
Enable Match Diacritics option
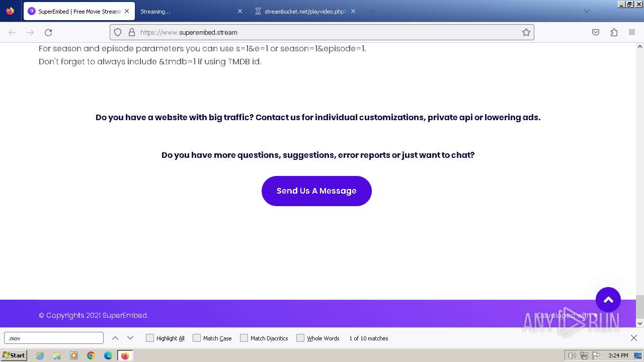click(264, 338)
